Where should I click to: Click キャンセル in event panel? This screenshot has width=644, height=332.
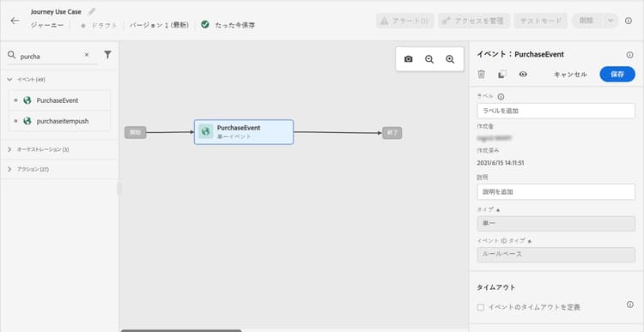click(x=570, y=75)
